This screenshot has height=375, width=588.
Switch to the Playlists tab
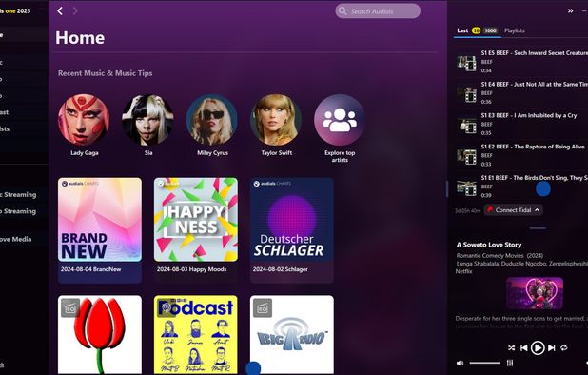515,30
